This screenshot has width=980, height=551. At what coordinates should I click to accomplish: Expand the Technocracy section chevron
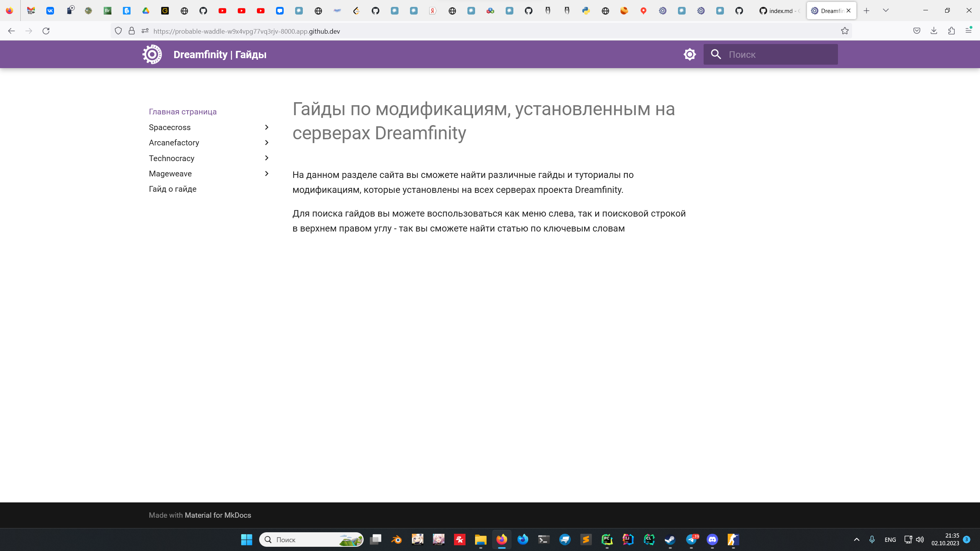pyautogui.click(x=267, y=158)
